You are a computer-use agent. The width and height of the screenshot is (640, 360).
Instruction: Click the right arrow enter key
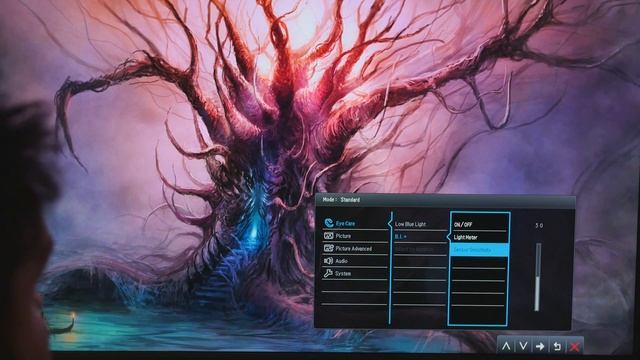(540, 347)
